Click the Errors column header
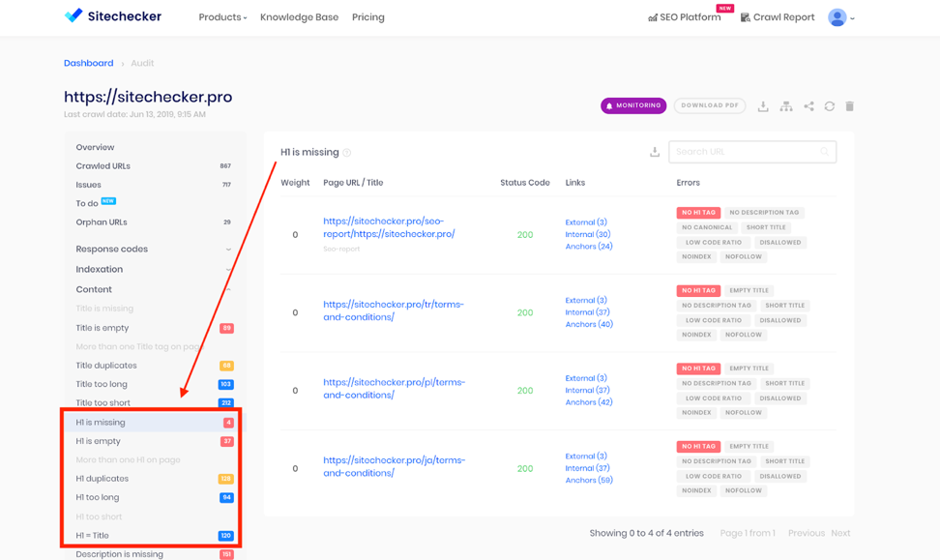Screen dimensions: 940x560 [x=689, y=182]
